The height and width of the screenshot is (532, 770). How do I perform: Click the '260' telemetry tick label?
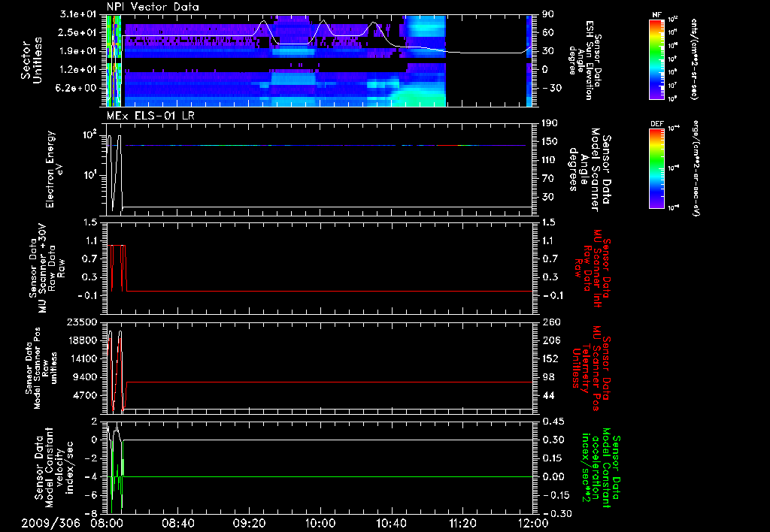point(551,322)
